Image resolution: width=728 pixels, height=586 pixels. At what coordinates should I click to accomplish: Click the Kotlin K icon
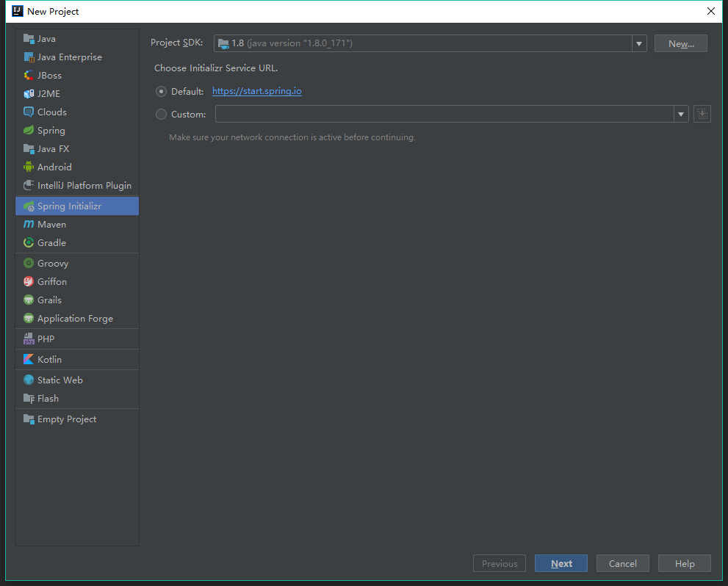pyautogui.click(x=29, y=360)
